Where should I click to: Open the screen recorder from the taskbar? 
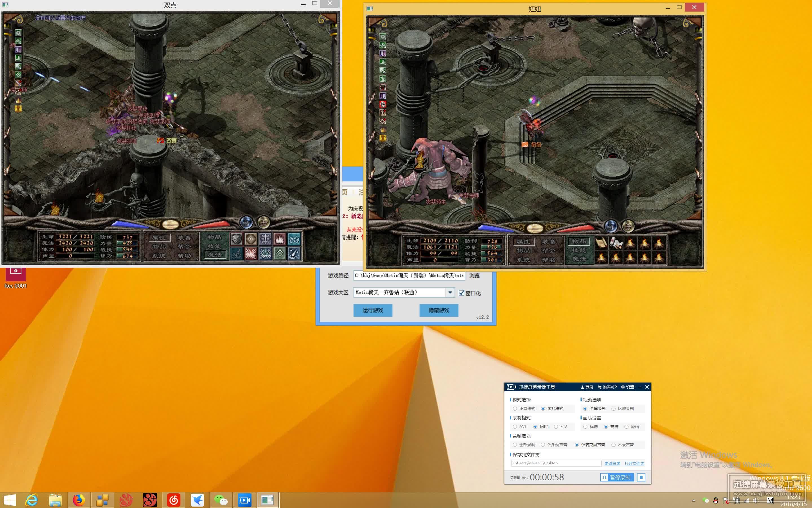coord(245,500)
